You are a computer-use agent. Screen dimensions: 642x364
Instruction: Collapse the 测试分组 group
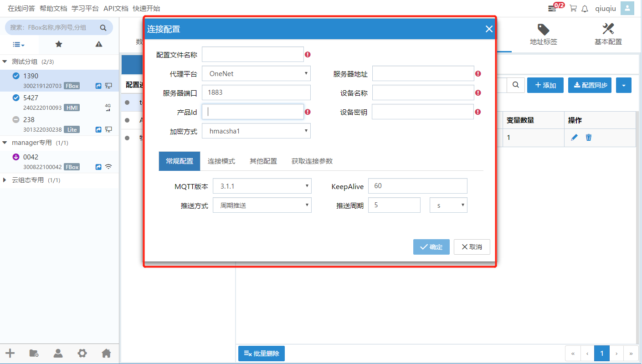coord(5,62)
